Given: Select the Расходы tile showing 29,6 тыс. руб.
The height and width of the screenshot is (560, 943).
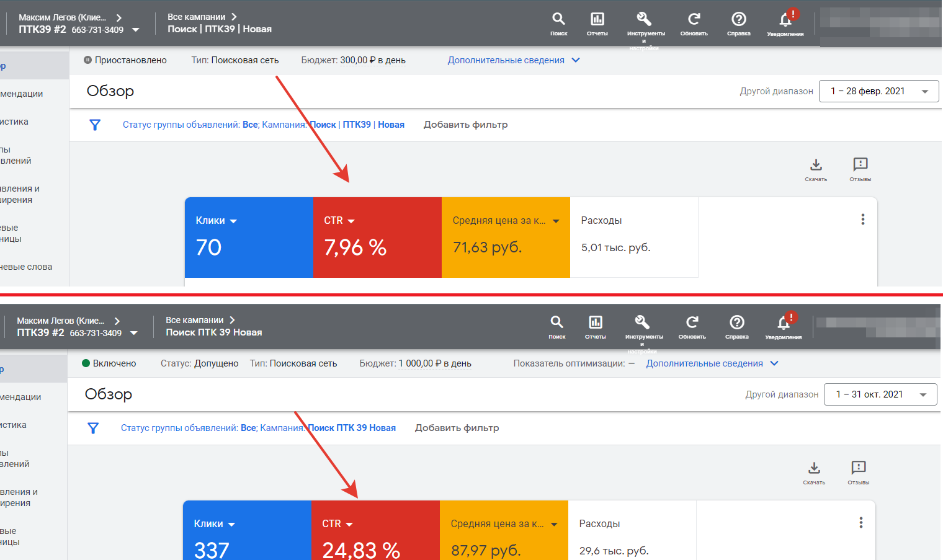Looking at the screenshot, I should tap(632, 530).
